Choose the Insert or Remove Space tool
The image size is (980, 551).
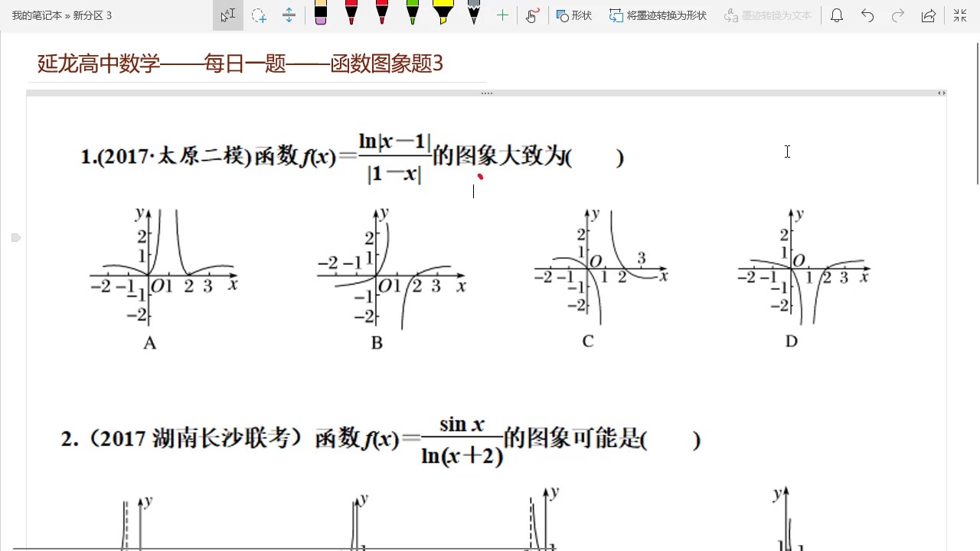(x=289, y=15)
